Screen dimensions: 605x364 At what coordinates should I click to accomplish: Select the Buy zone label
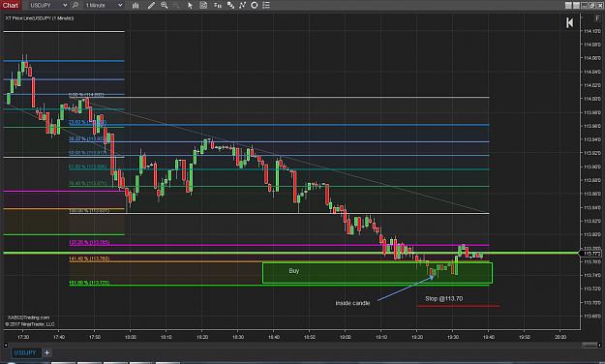pos(294,271)
